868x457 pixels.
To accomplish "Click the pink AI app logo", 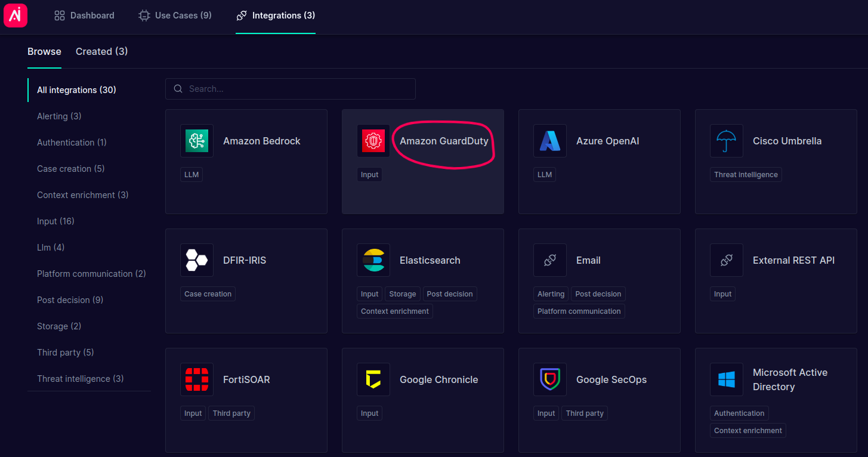I will pyautogui.click(x=16, y=16).
